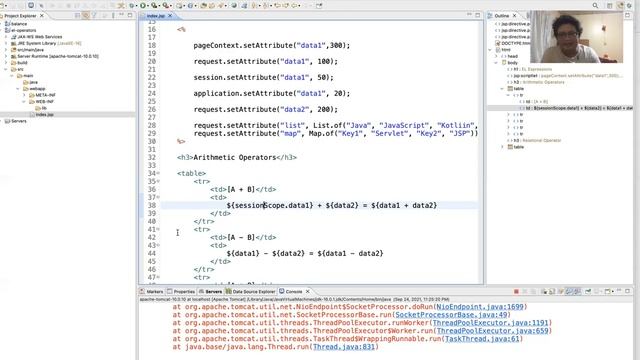
Task: Click line 32 Arithmetic Operators heading code
Action: pyautogui.click(x=237, y=158)
